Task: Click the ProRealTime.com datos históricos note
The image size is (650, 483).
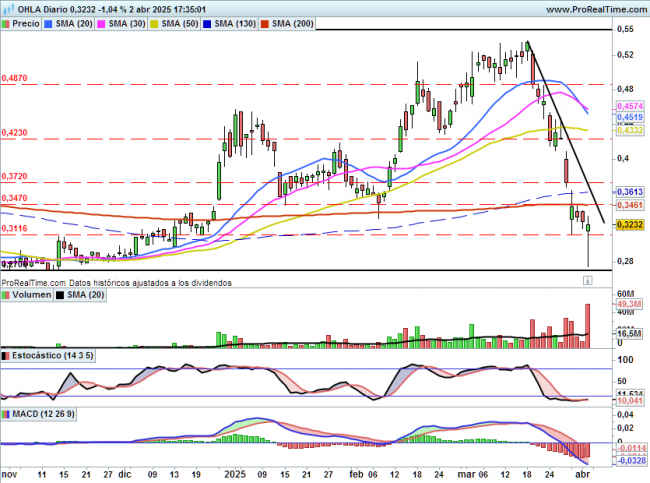Action: [116, 283]
